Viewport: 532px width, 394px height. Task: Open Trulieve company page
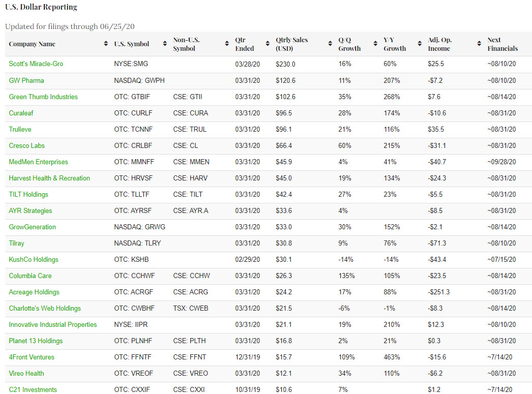click(20, 129)
